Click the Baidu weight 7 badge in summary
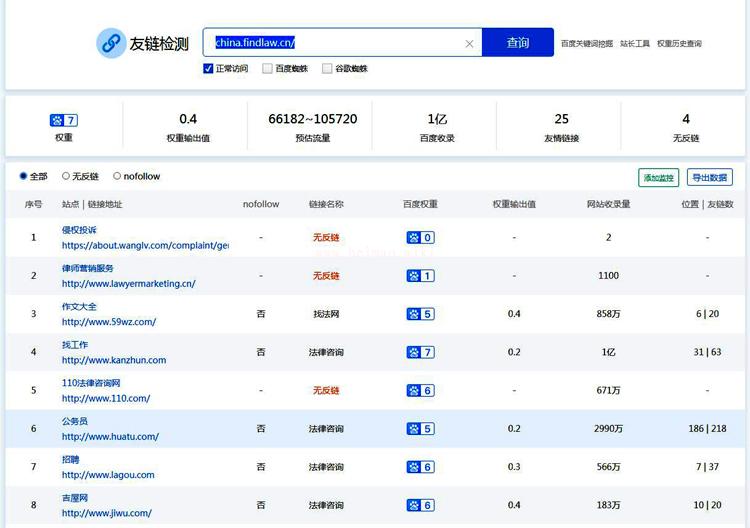The width and height of the screenshot is (750, 528). click(x=64, y=120)
